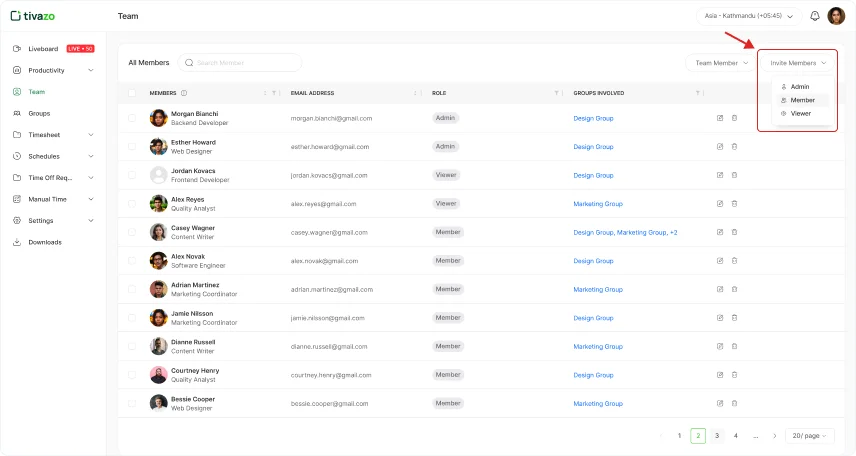Open Downloads in the sidebar

click(x=44, y=242)
